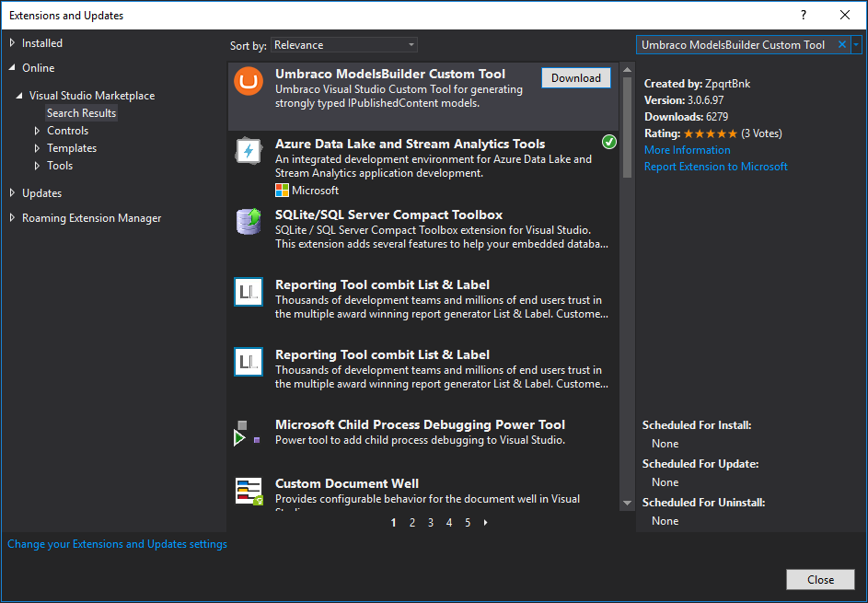Screen dimensions: 868x603
Task: Click the Microsoft logo under Azure Data Lake
Action: pos(282,191)
